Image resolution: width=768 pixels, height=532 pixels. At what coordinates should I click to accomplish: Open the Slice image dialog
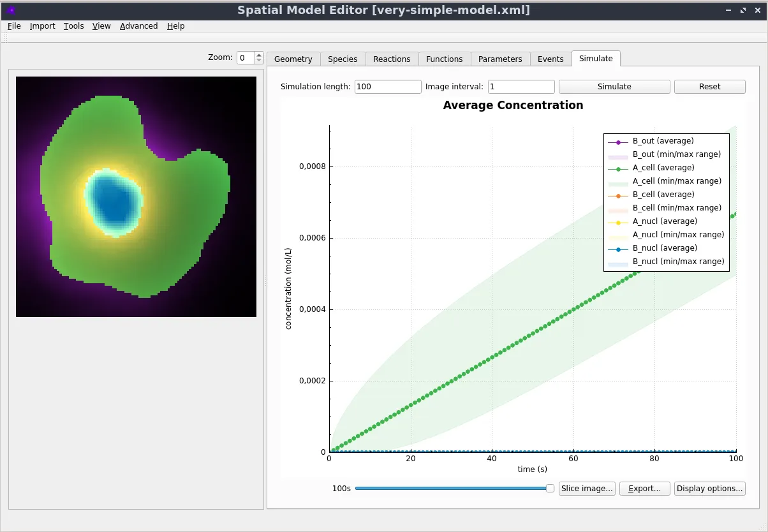tap(587, 489)
